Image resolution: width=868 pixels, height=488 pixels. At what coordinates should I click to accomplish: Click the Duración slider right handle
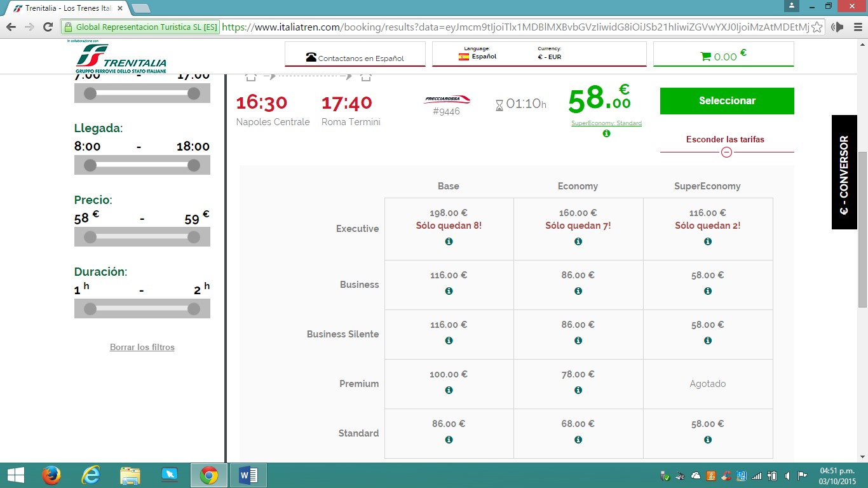pos(194,309)
